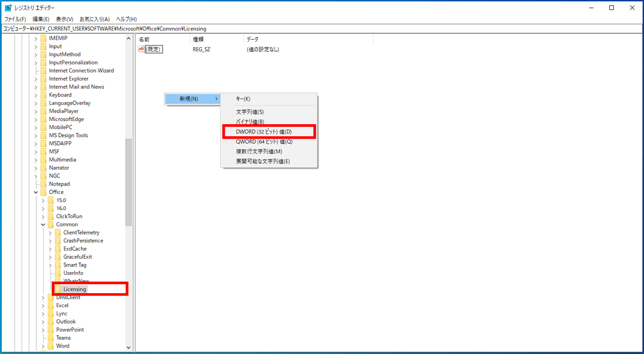Expand the ClientTelemetry key
This screenshot has width=644, height=354.
[x=50, y=232]
